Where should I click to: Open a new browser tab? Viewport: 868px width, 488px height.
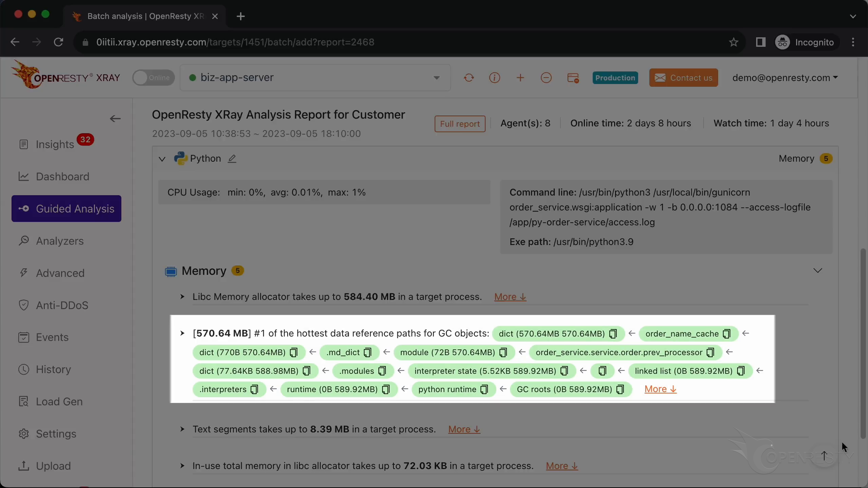241,16
